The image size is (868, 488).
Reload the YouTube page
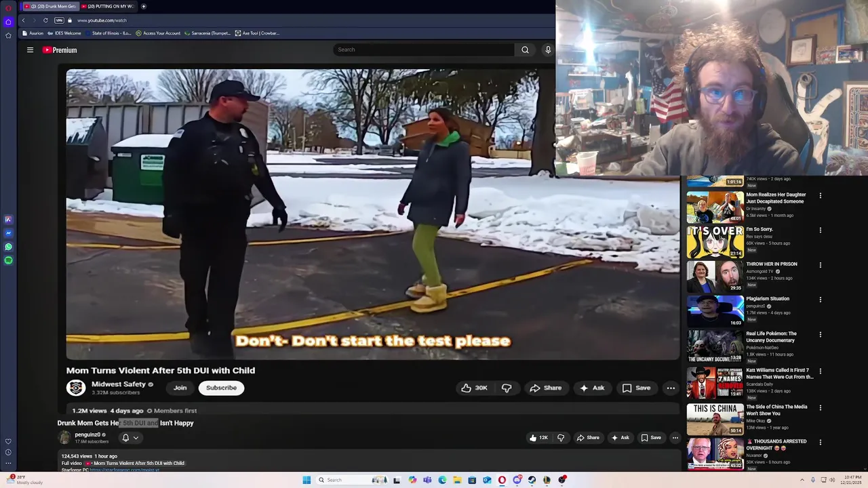[45, 20]
